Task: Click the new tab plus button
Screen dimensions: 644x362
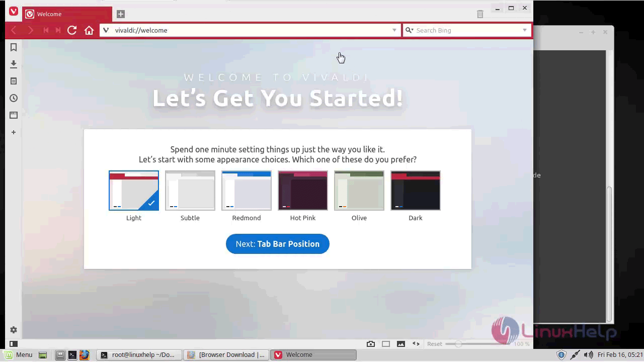Action: pyautogui.click(x=120, y=14)
